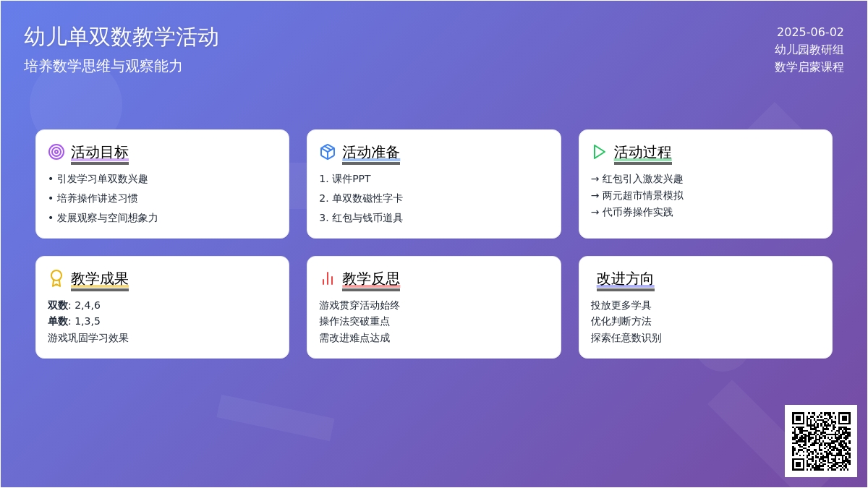Click the line 单数: 1,3,5
This screenshot has height=488, width=868.
(x=74, y=321)
